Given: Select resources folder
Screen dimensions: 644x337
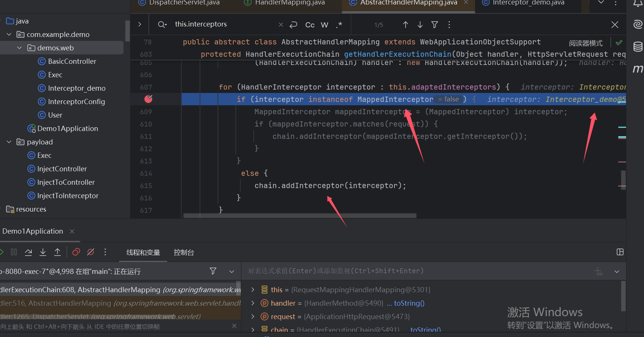Looking at the screenshot, I should (x=26, y=209).
